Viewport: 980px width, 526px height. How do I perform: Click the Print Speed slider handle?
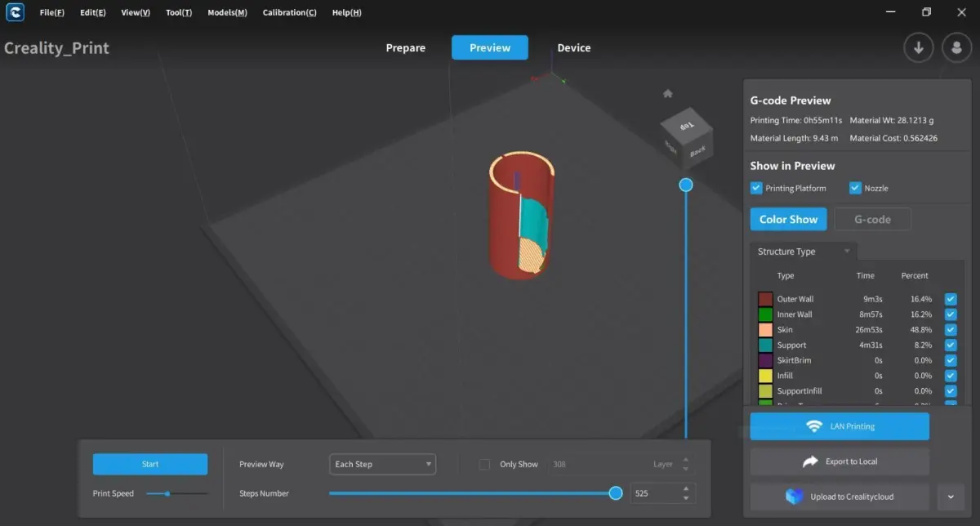click(167, 493)
